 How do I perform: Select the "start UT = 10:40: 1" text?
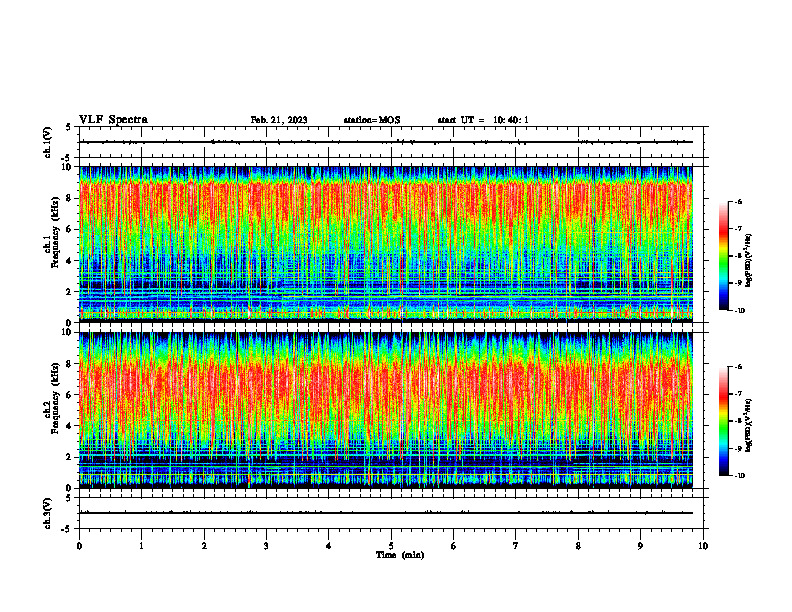coord(483,120)
